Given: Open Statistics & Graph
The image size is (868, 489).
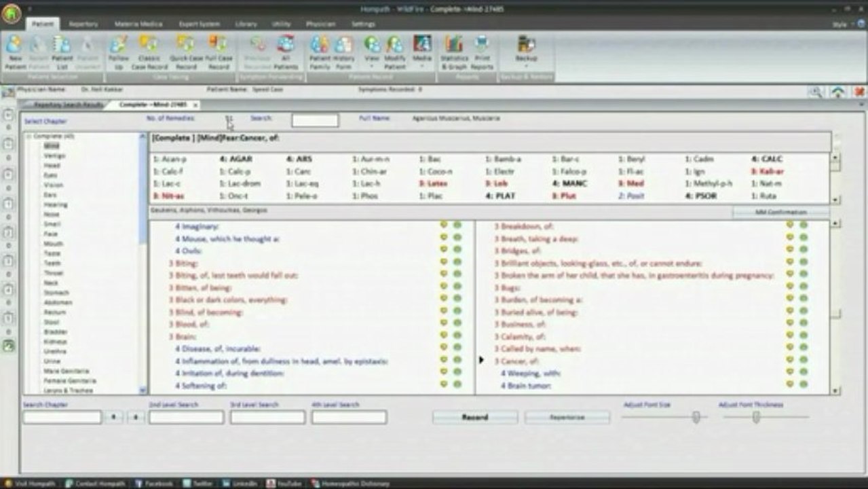Looking at the screenshot, I should click(454, 52).
